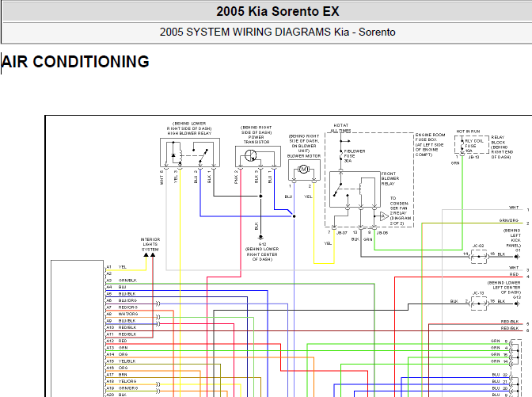Click pin 'A1 YEL' on the connector
Viewport: 532px width, 397px height.
tap(116, 267)
